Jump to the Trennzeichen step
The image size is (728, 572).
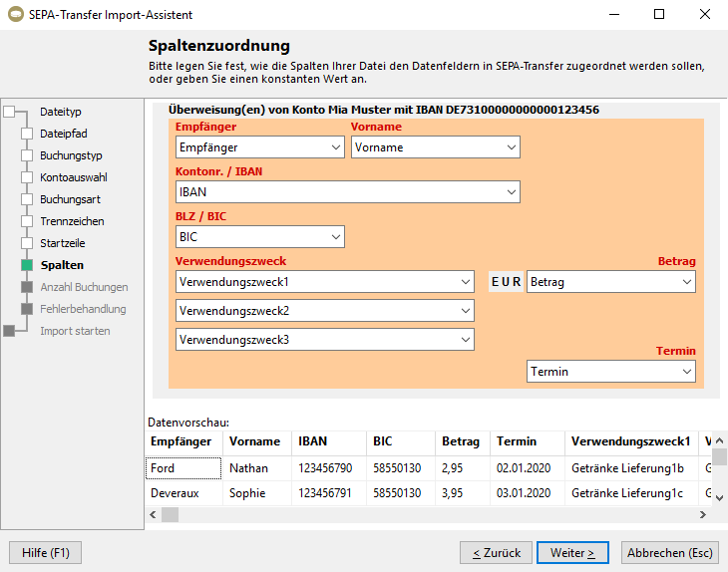point(71,221)
